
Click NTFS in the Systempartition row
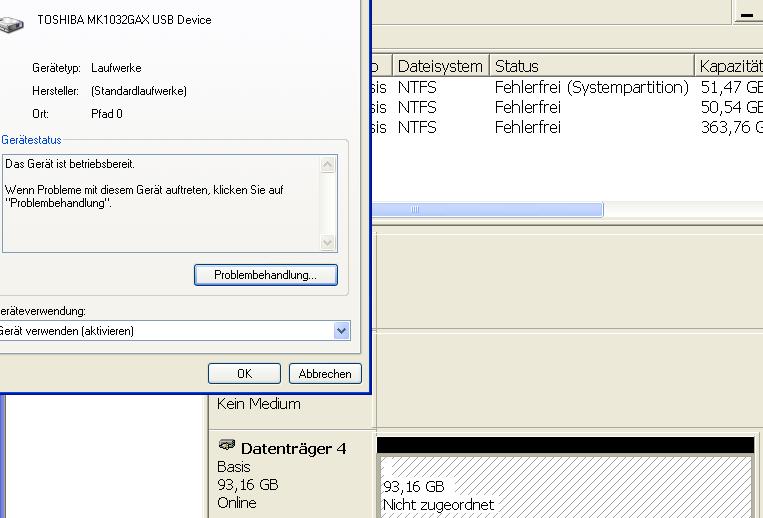click(417, 88)
